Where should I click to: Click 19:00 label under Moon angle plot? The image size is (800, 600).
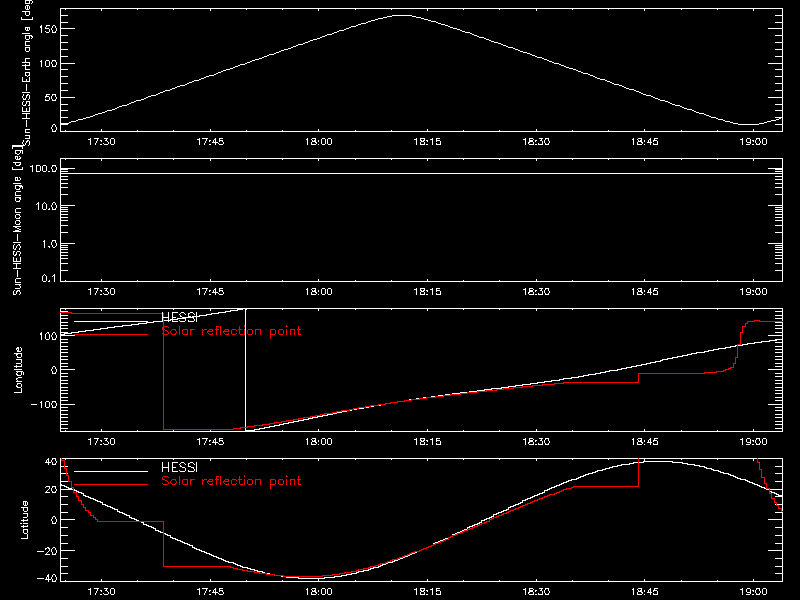point(754,292)
